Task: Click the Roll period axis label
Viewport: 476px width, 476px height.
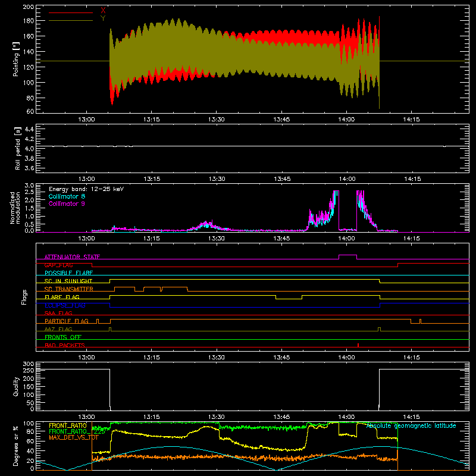Action: [x=18, y=148]
